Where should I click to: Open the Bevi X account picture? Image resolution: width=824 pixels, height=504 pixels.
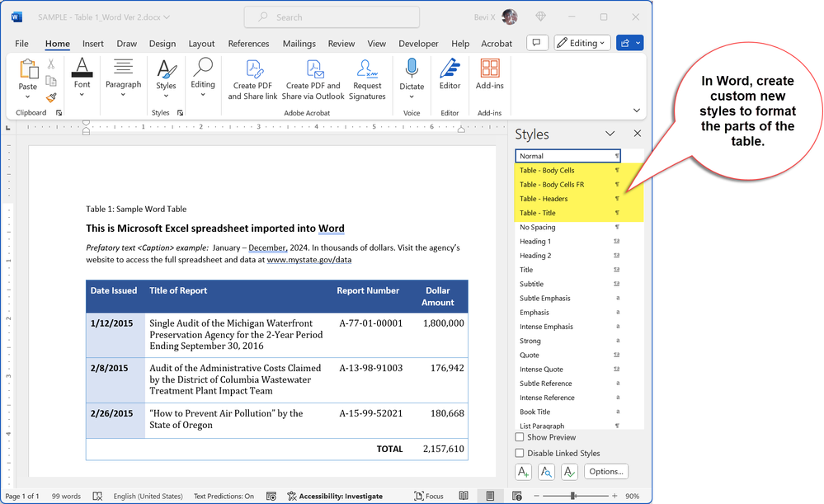509,16
